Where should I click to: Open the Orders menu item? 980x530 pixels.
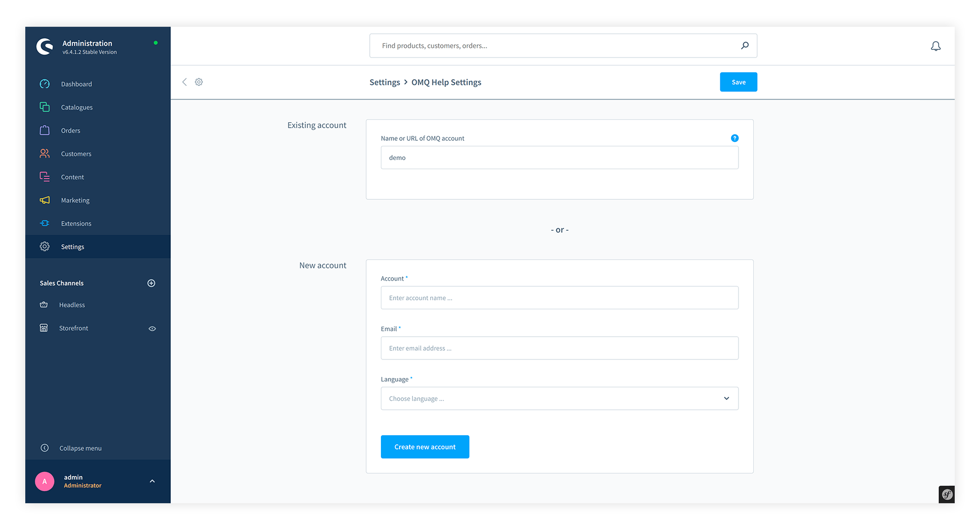tap(98, 130)
